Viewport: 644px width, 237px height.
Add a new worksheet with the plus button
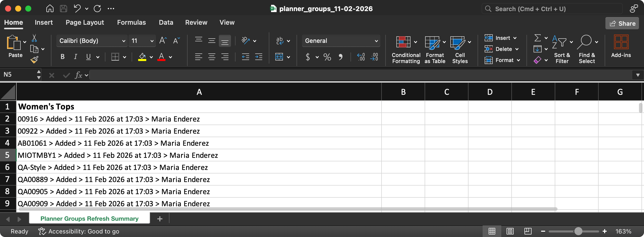click(160, 218)
